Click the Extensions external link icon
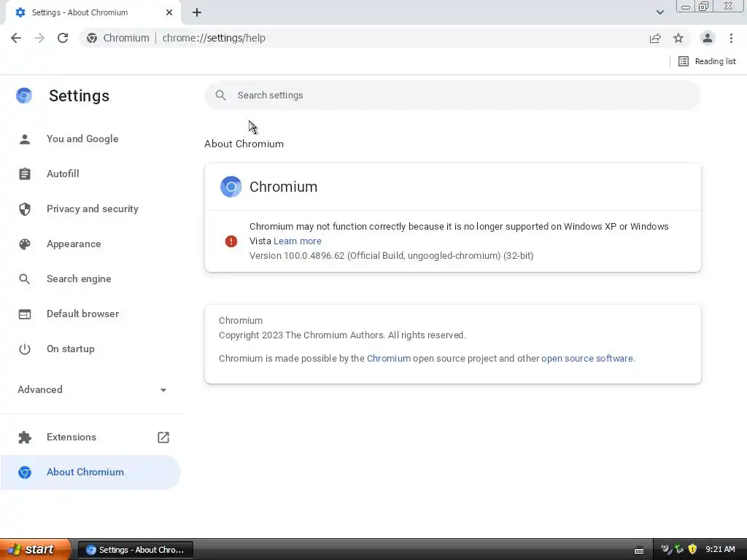The width and height of the screenshot is (747, 560). click(163, 437)
